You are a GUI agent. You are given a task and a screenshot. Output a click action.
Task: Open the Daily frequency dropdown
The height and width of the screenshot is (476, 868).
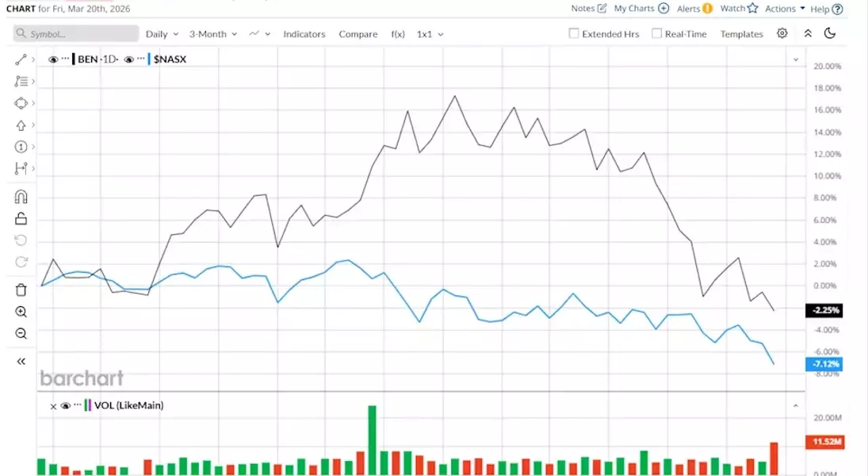[x=162, y=34]
